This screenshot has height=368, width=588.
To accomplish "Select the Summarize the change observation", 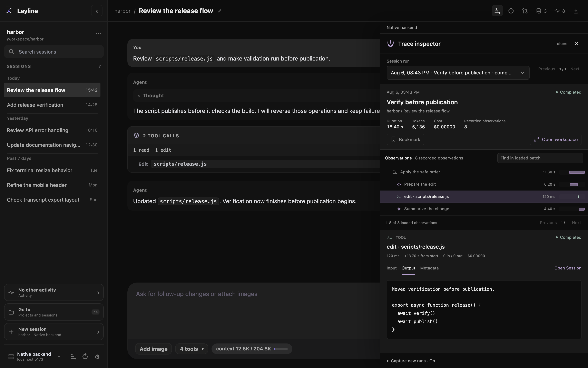I will pyautogui.click(x=484, y=209).
